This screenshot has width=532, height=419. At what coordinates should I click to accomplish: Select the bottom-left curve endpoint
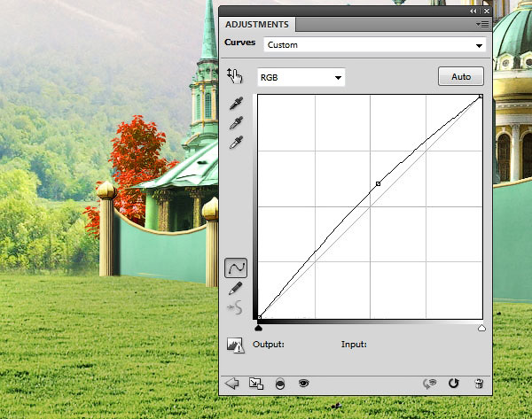click(x=259, y=317)
